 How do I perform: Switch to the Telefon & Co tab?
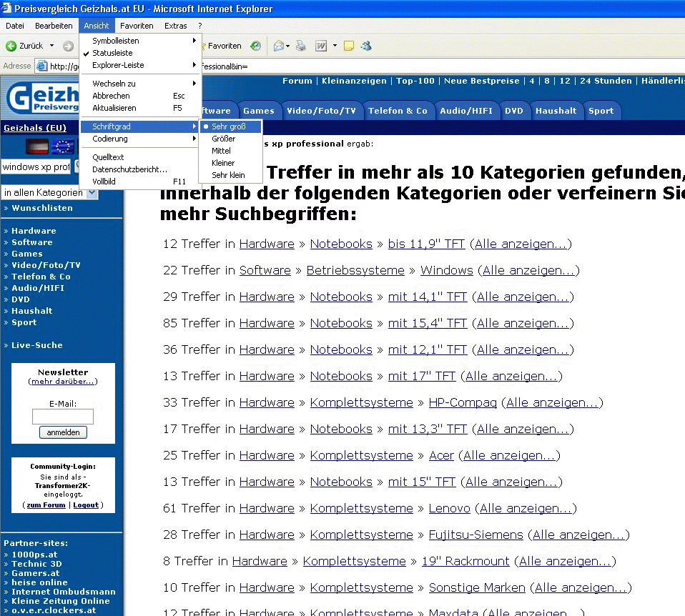click(398, 111)
